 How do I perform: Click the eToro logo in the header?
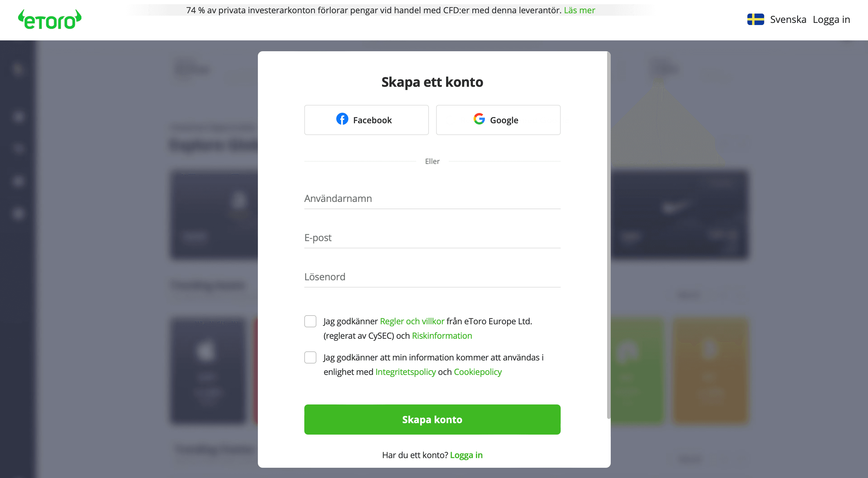pyautogui.click(x=49, y=20)
